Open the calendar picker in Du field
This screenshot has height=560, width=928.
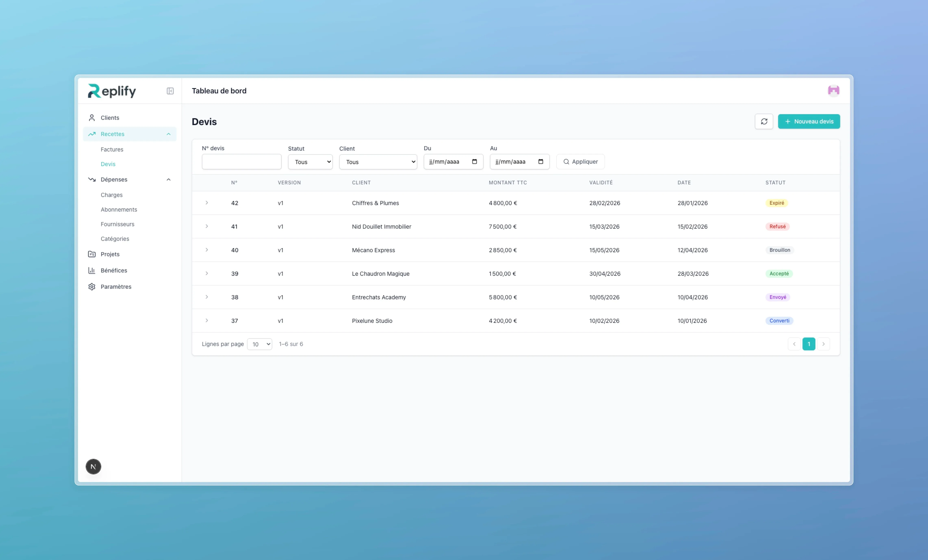pyautogui.click(x=474, y=161)
